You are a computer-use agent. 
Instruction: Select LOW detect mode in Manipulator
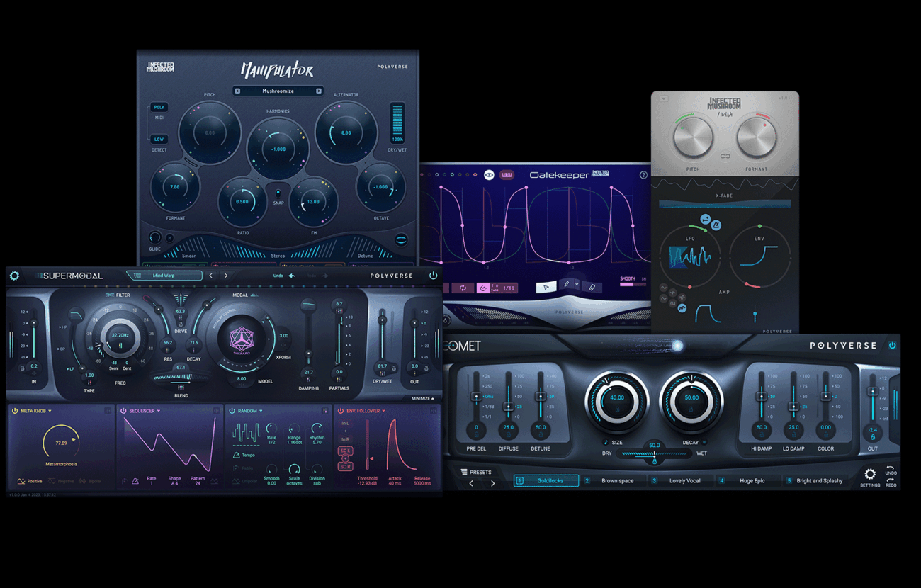(159, 140)
